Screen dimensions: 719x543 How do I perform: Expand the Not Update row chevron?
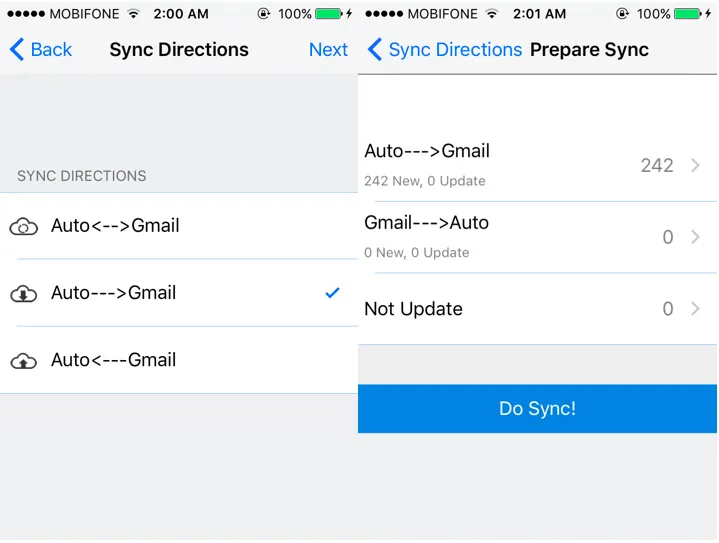click(x=696, y=310)
